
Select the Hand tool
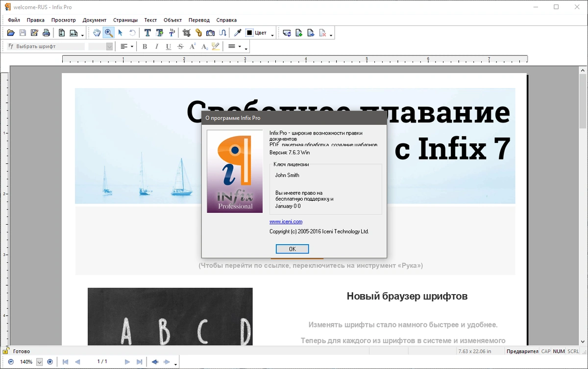(x=97, y=33)
